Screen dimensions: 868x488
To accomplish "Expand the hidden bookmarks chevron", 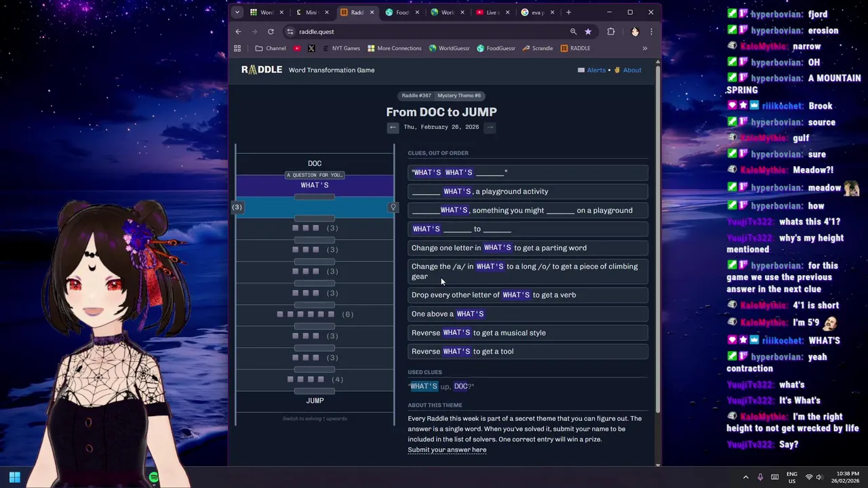I will 645,48.
